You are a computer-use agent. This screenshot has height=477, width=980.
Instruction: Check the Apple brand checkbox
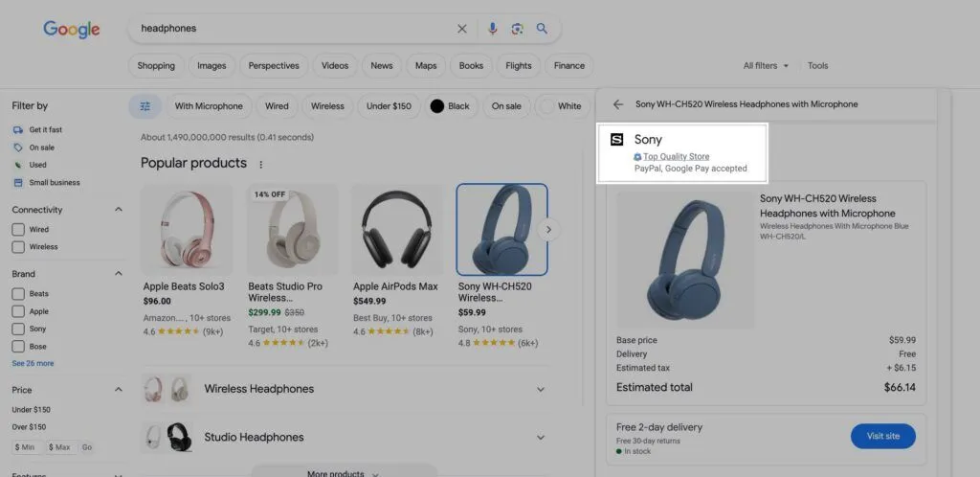pyautogui.click(x=19, y=311)
